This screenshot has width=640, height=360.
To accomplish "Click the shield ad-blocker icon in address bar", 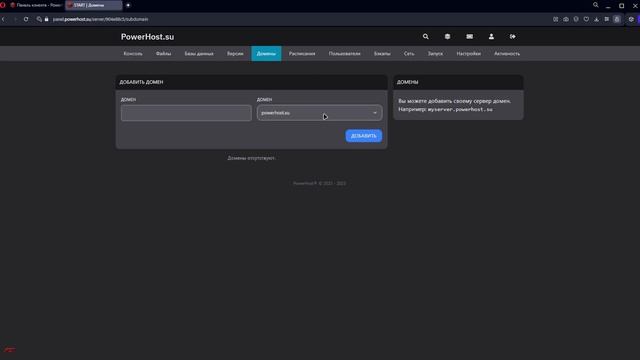I will click(x=576, y=19).
